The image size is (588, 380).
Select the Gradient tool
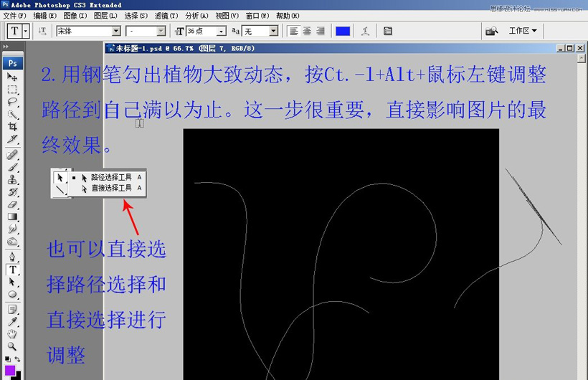pyautogui.click(x=12, y=217)
